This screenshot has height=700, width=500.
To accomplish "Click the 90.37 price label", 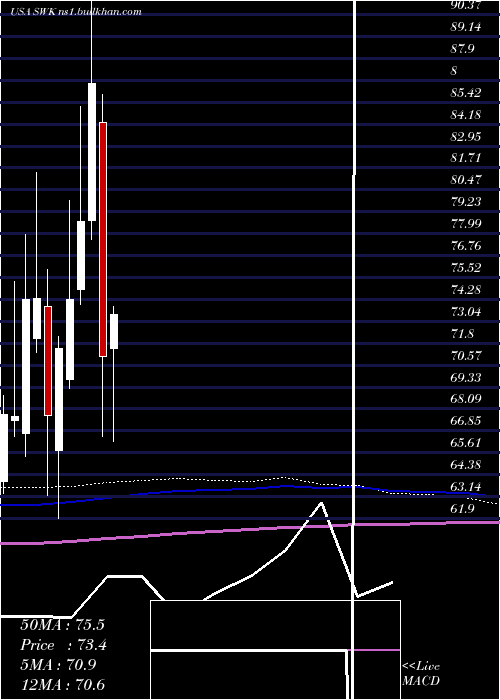I will tap(466, 5).
